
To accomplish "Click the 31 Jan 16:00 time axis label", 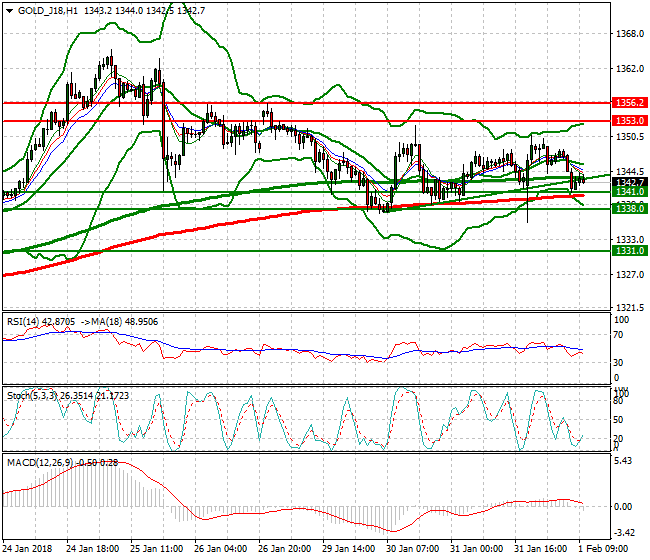I will click(541, 549).
